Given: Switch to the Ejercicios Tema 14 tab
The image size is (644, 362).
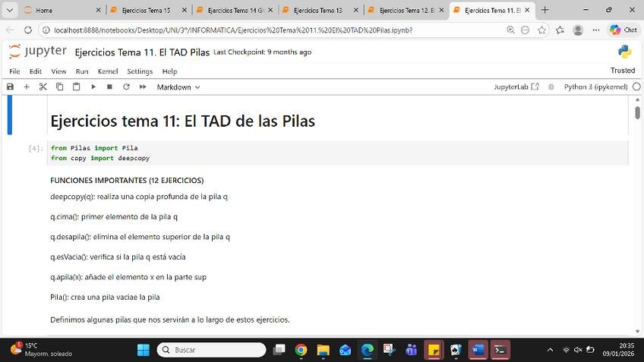Looking at the screenshot, I should click(232, 11).
